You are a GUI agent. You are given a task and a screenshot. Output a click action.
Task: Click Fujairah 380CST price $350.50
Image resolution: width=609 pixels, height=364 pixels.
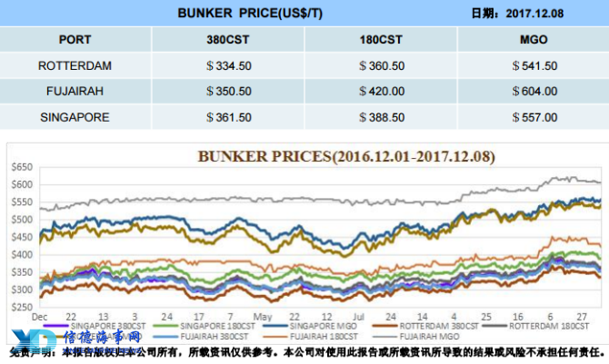coord(229,91)
